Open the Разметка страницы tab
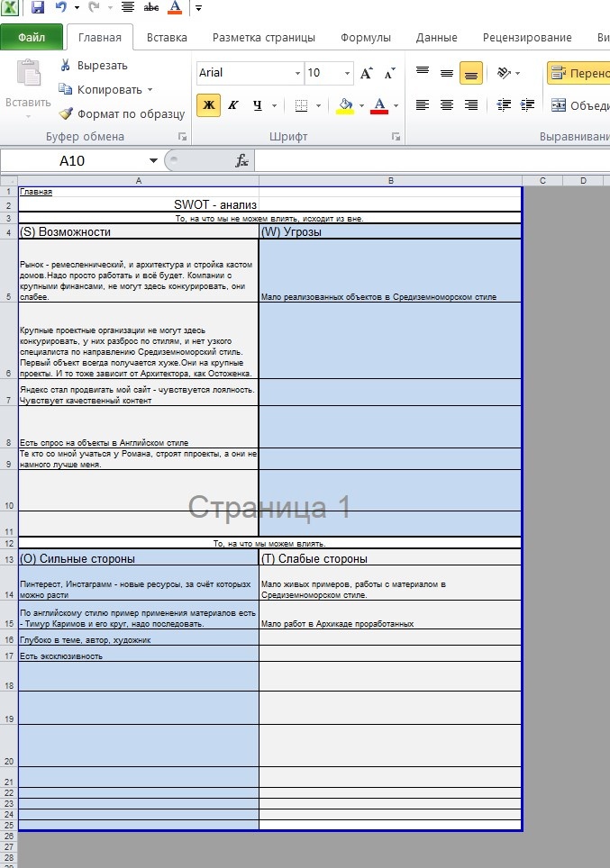The width and height of the screenshot is (610, 868). pos(264,37)
